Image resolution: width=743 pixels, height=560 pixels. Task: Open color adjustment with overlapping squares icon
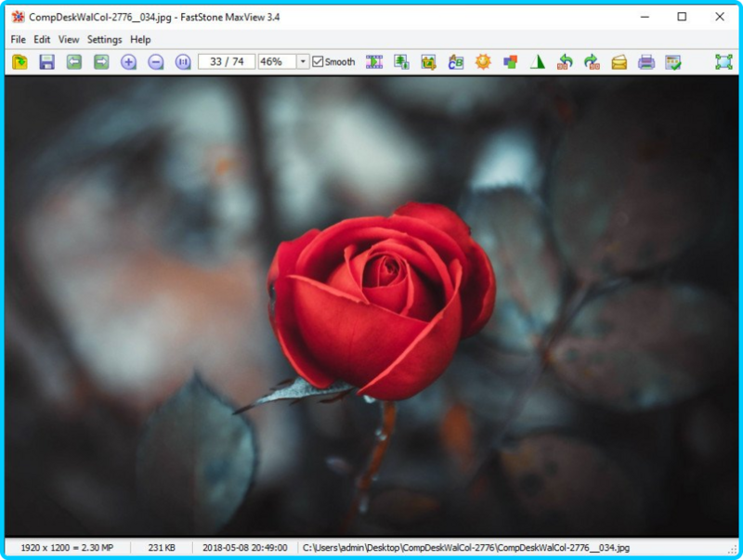[x=510, y=62]
